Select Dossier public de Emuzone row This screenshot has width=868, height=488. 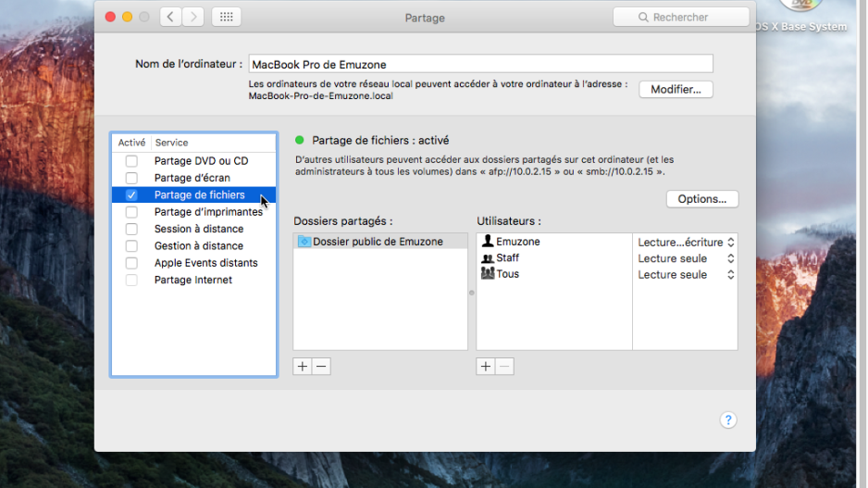[x=380, y=242]
